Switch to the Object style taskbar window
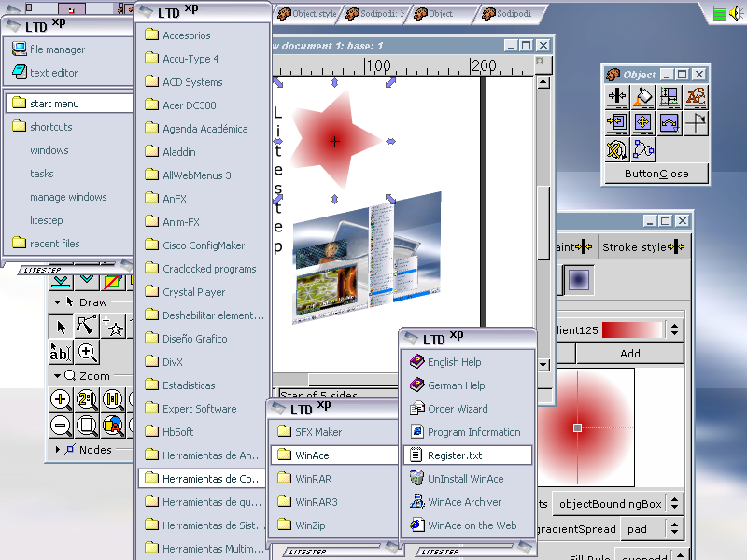Viewport: 747px width, 560px height. pyautogui.click(x=307, y=14)
